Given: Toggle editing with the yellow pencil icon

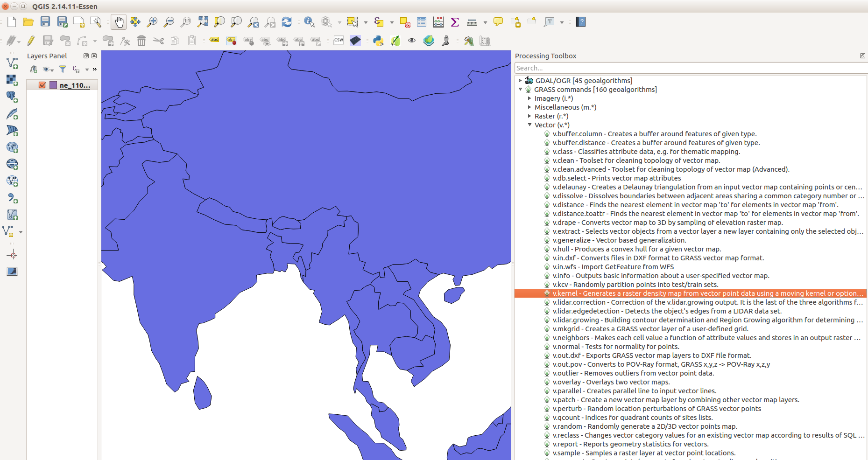Looking at the screenshot, I should (x=31, y=41).
